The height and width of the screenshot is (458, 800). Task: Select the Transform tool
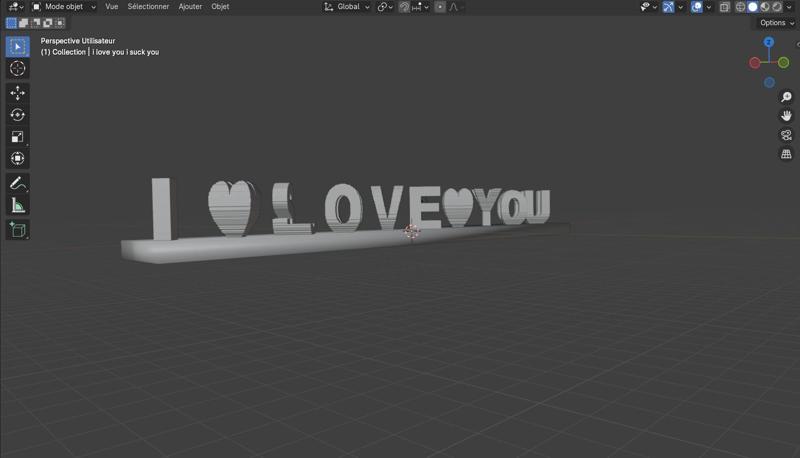coord(17,159)
